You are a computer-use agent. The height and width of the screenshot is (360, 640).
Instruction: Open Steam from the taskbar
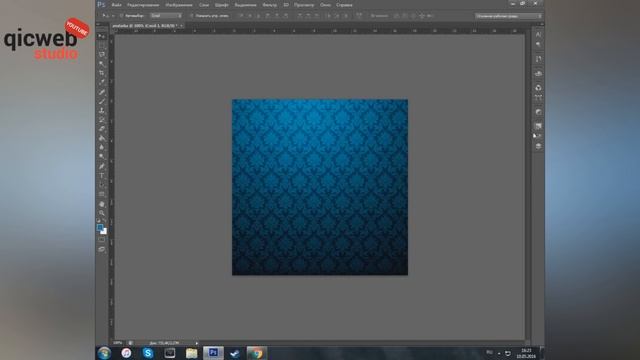235,353
